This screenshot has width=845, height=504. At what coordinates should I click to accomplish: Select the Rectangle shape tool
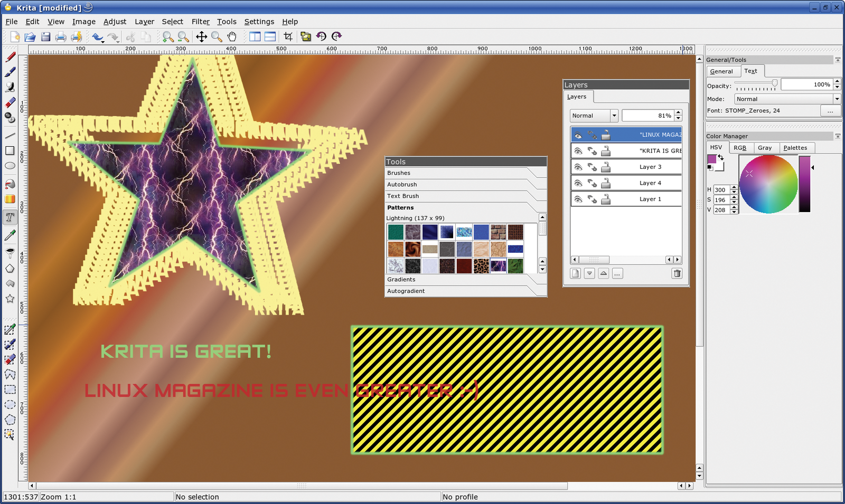10,150
